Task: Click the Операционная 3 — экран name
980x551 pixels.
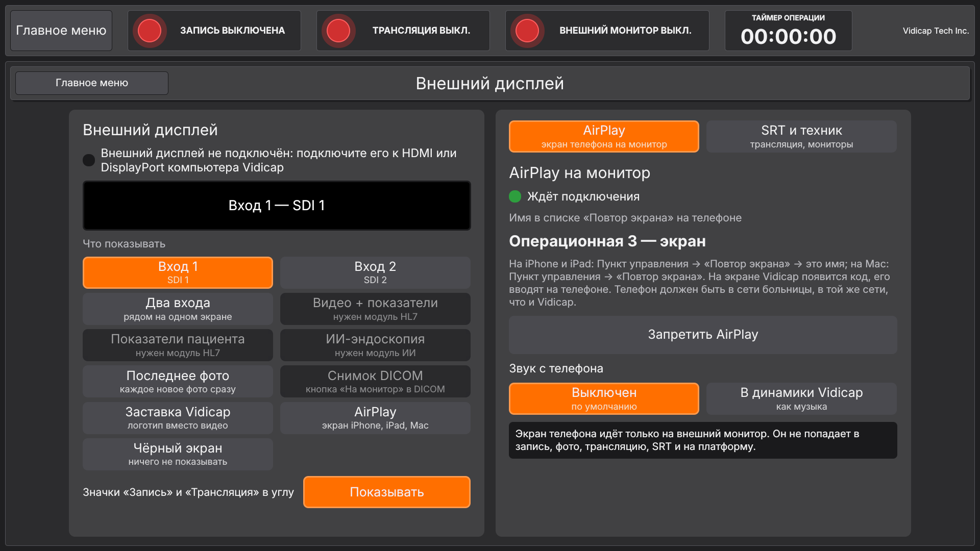Action: (x=607, y=241)
